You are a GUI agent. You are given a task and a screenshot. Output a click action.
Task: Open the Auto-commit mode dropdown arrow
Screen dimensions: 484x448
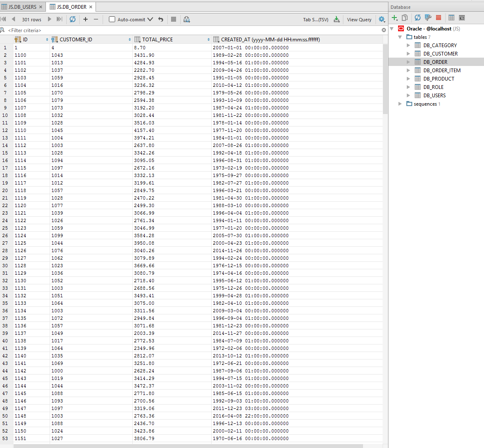(150, 19)
